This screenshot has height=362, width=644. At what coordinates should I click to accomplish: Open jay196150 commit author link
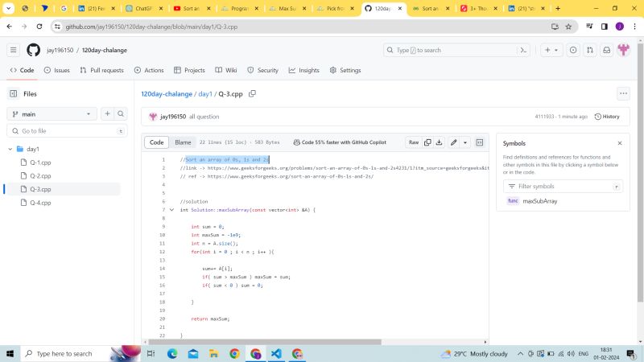173,117
